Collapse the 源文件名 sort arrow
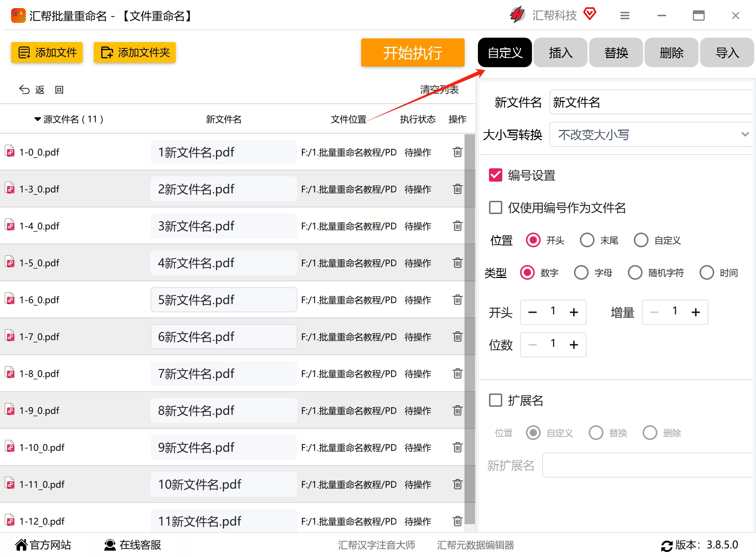The image size is (756, 557). point(37,119)
